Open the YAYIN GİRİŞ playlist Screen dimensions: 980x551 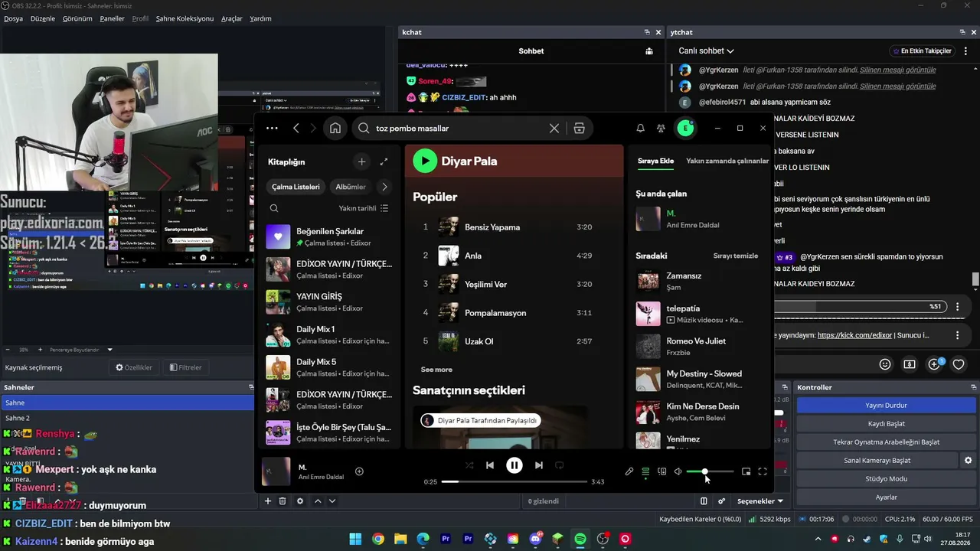329,302
